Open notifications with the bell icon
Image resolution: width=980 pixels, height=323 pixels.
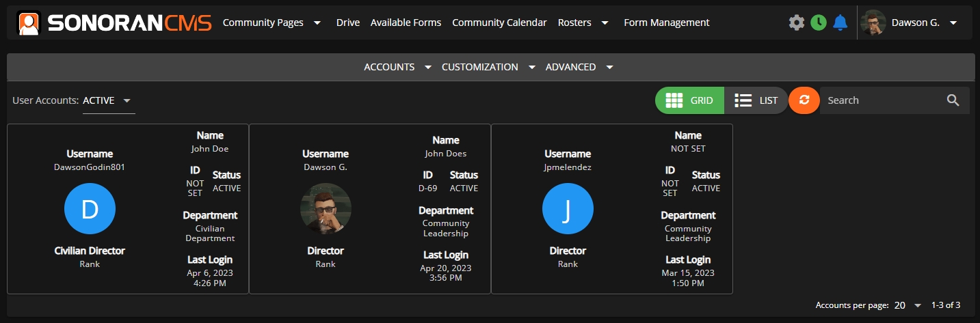click(x=840, y=23)
